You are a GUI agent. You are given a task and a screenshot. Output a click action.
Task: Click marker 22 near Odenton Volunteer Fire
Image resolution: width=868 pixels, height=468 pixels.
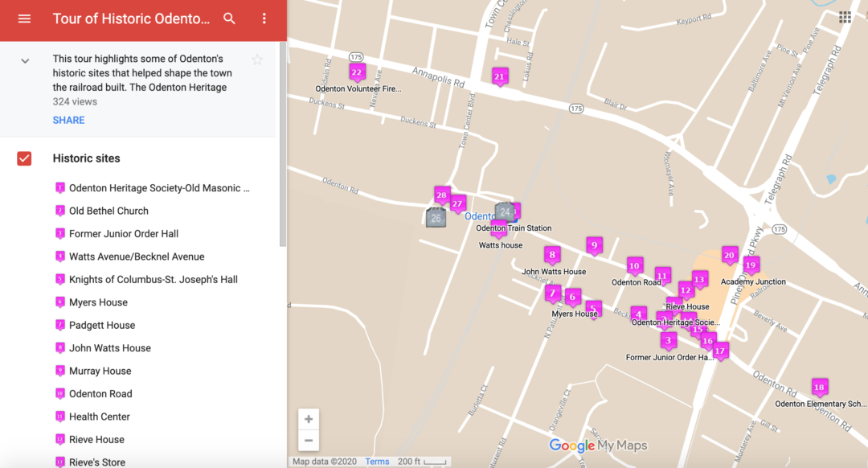(357, 72)
